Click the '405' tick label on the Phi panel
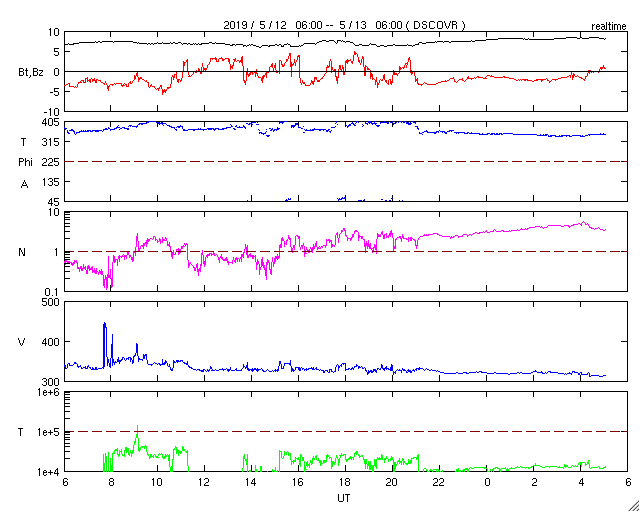 (x=51, y=122)
